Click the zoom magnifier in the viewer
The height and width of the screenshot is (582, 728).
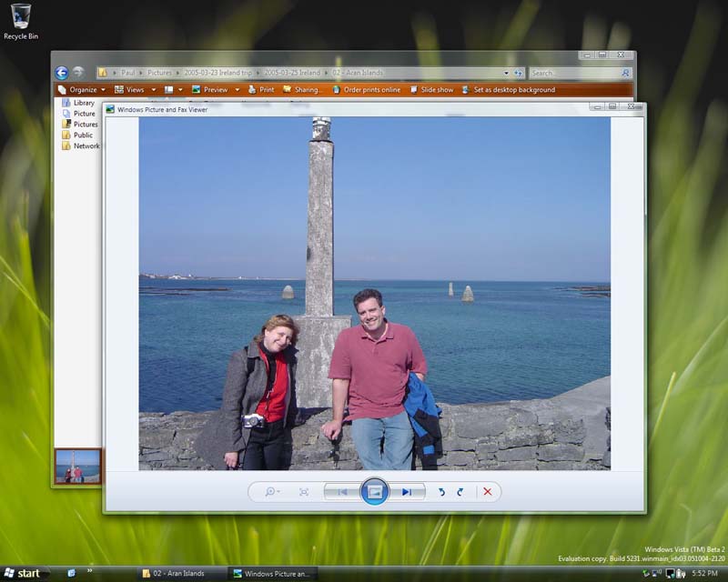(270, 492)
